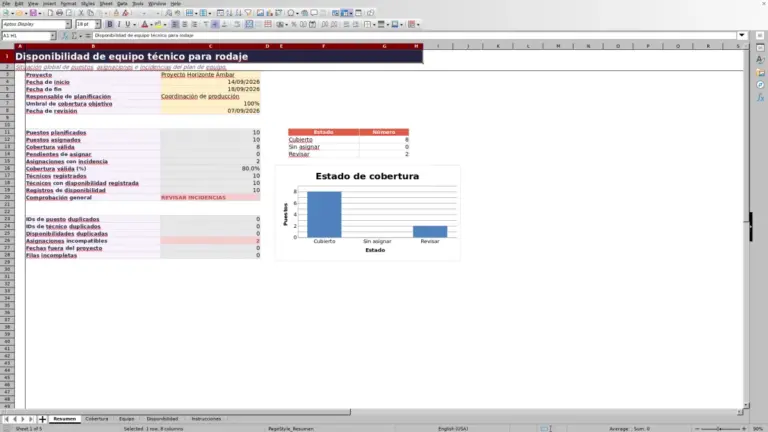Viewport: 768px width, 432px height.
Task: Click the Insert Chart icon
Action: [x=269, y=13]
